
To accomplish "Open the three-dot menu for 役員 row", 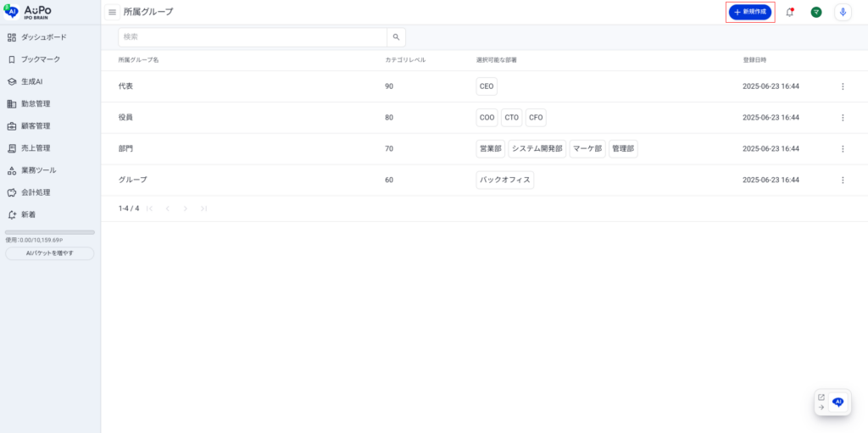I will tap(843, 118).
